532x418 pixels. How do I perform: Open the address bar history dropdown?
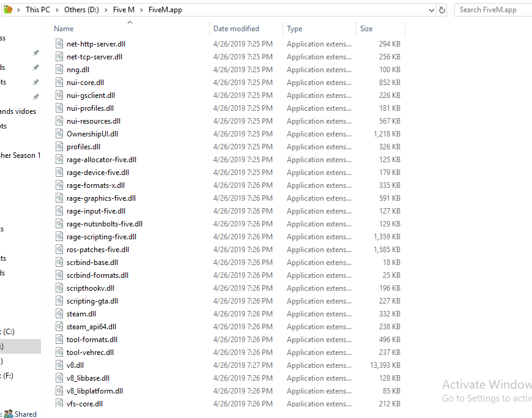432,10
